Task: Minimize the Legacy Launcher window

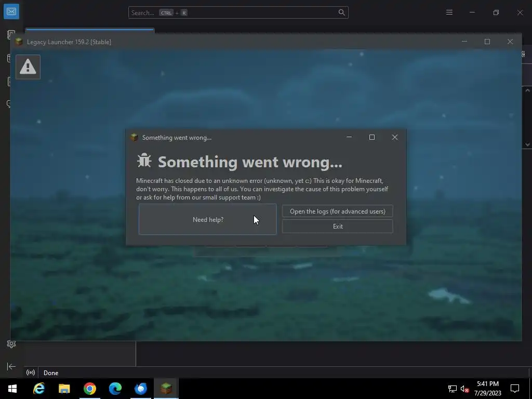Action: tap(464, 42)
